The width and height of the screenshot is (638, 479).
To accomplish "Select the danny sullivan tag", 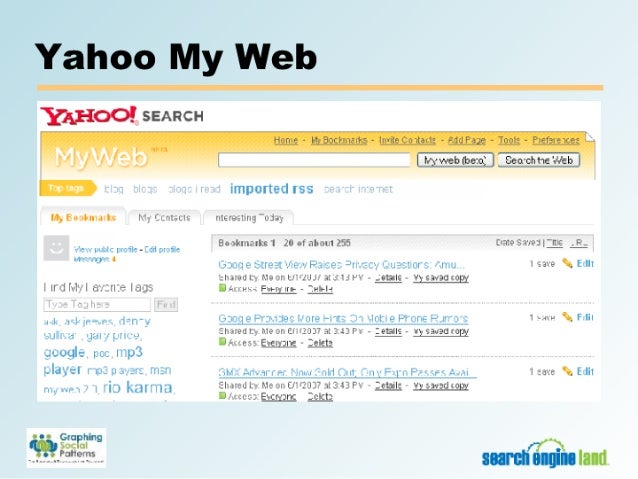I will click(97, 328).
